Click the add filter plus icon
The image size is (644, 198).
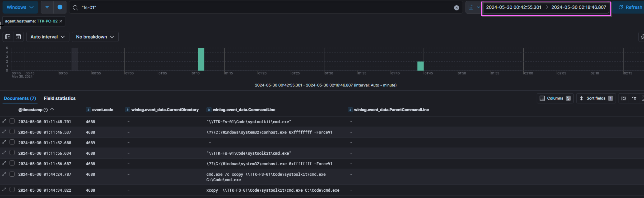tap(60, 7)
